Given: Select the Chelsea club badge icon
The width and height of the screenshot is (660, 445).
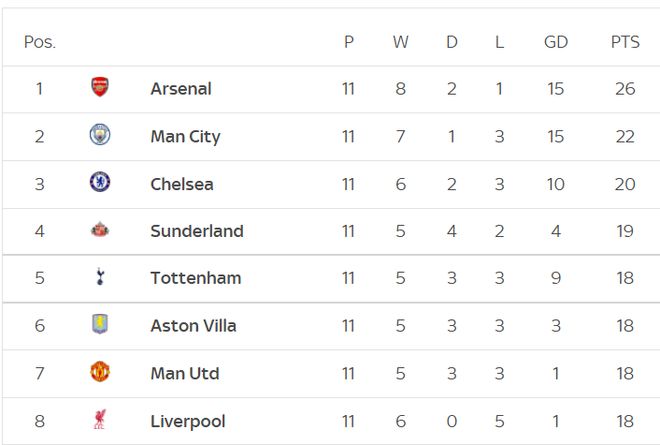Looking at the screenshot, I should (x=99, y=183).
